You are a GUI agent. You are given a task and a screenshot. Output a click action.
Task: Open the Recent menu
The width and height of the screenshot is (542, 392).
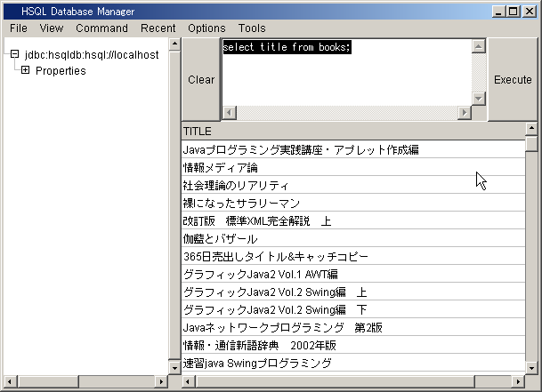[x=158, y=28]
